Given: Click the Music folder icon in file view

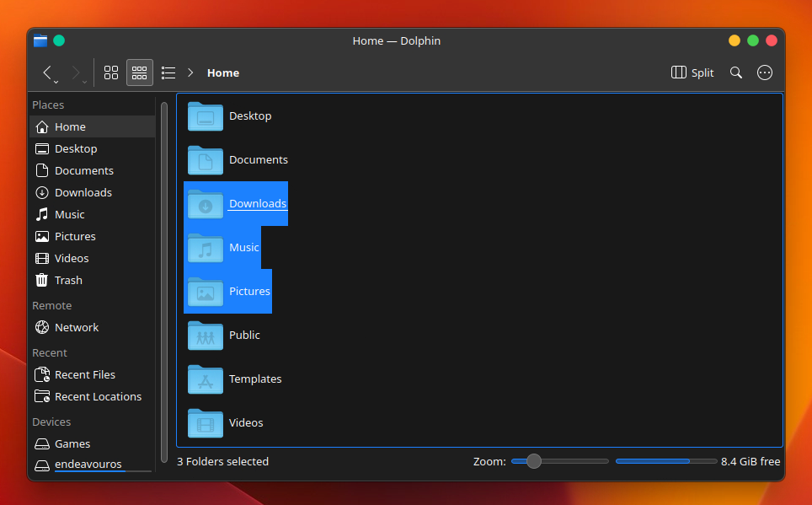Looking at the screenshot, I should (205, 247).
